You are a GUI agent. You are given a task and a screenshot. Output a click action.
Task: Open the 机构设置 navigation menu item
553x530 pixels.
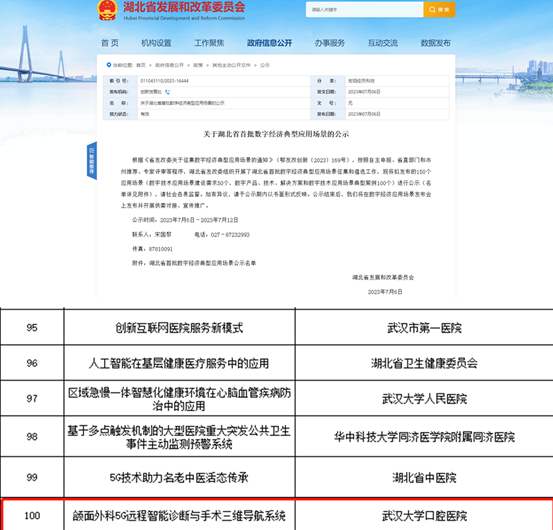coord(156,43)
